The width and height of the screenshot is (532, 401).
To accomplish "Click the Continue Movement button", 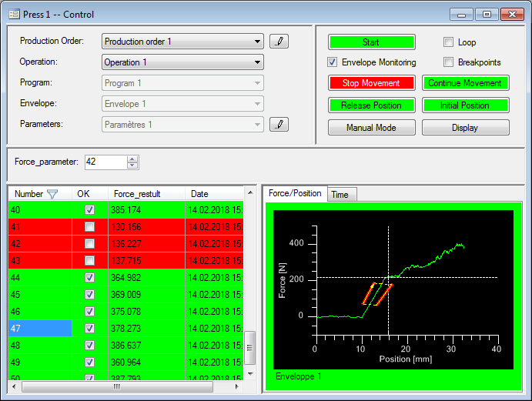I will tap(466, 83).
